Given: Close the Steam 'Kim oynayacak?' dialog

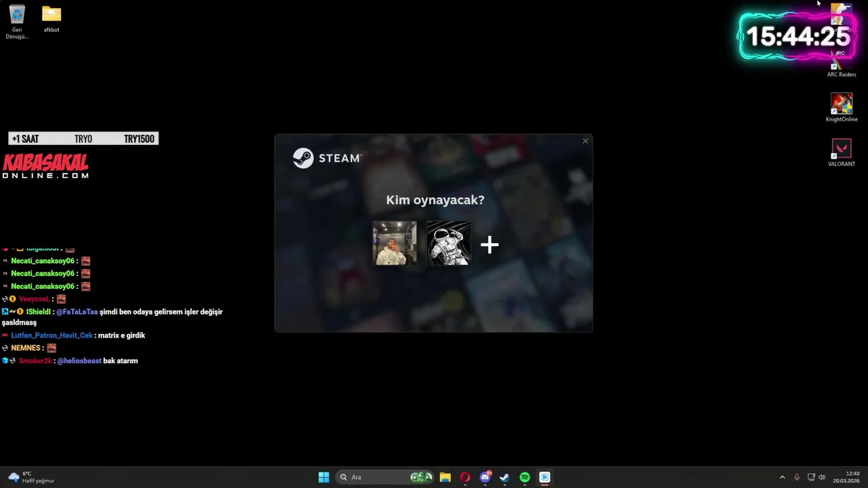Looking at the screenshot, I should [x=585, y=141].
